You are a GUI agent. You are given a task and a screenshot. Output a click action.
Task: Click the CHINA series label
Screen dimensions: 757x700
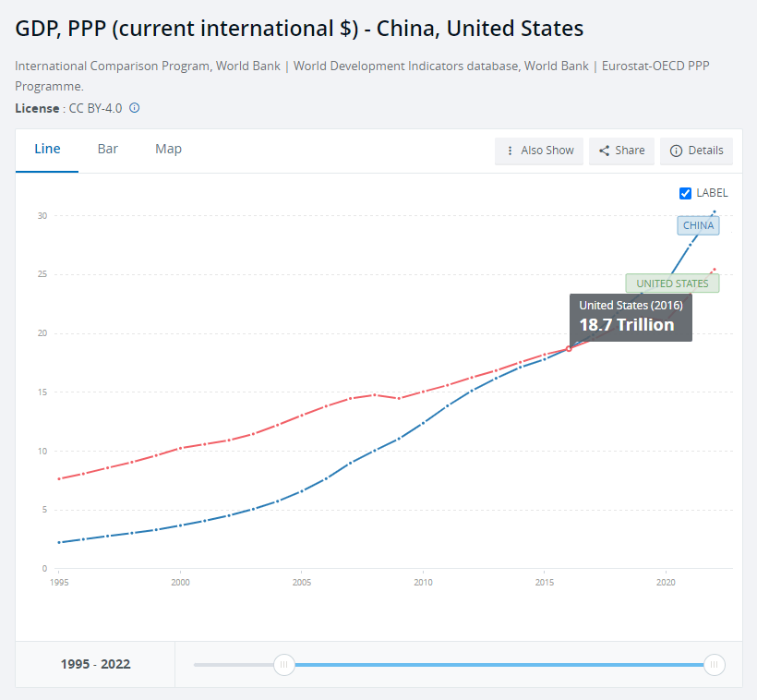pos(698,225)
